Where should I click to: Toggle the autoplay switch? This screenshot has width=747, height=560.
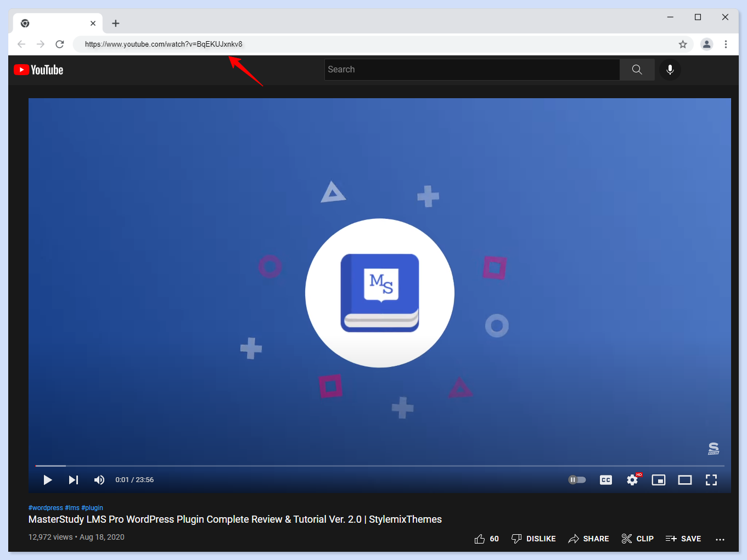pos(577,480)
